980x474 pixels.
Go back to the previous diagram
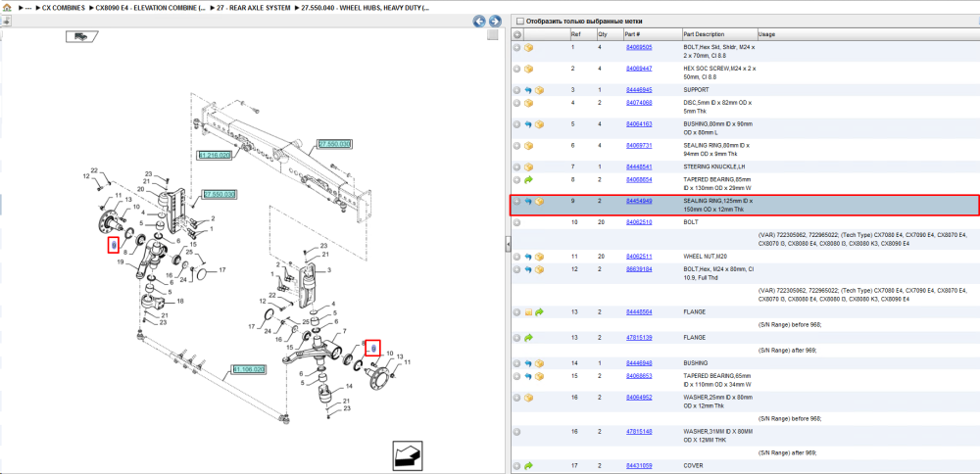pos(479,22)
